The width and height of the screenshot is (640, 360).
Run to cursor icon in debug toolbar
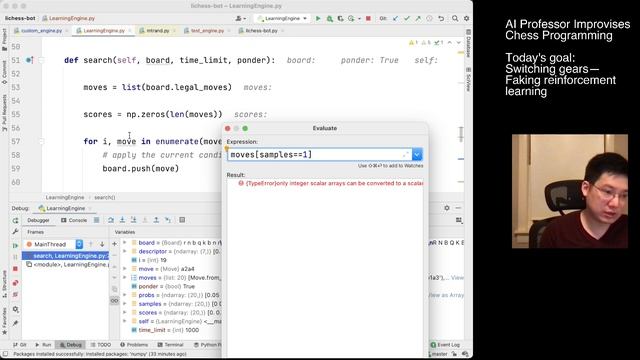coord(168,220)
